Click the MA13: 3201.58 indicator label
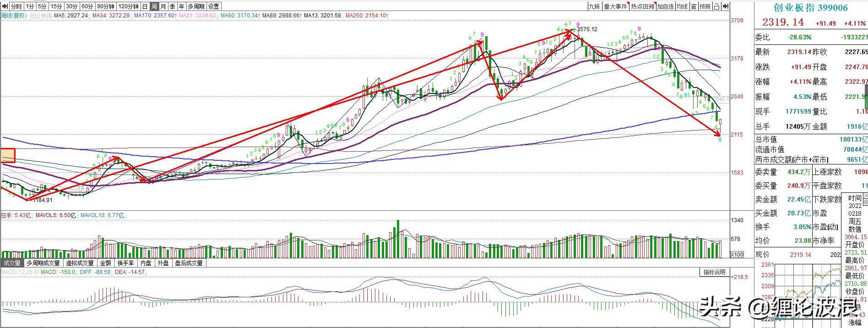 tap(322, 16)
